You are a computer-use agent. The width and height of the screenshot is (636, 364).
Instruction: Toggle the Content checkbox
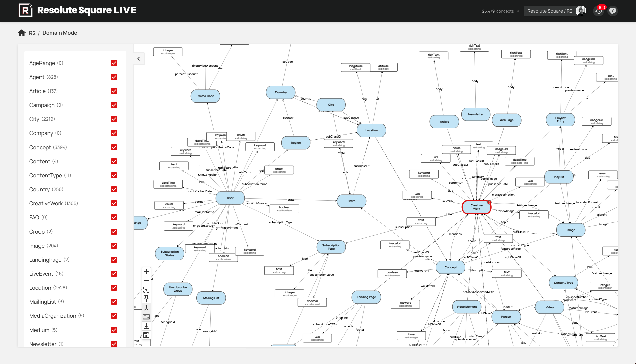point(114,161)
